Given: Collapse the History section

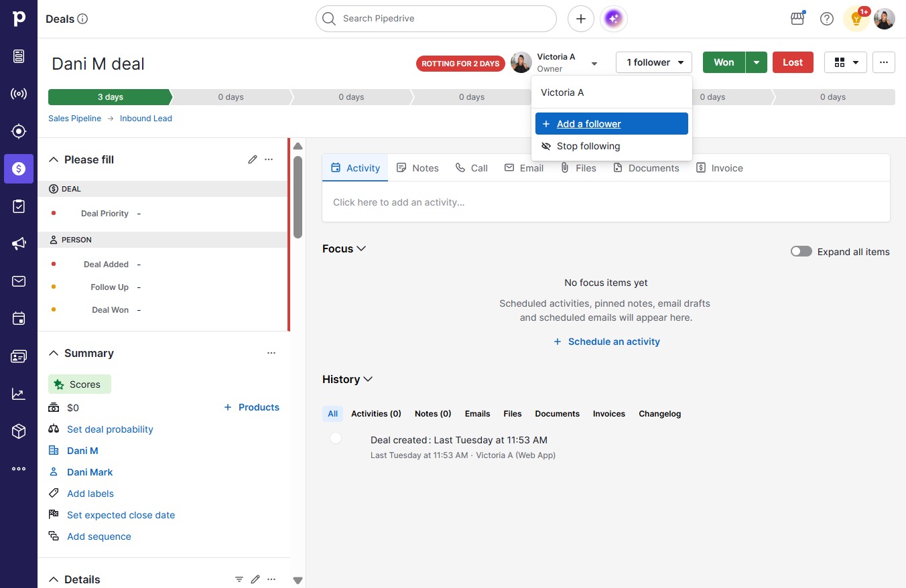Looking at the screenshot, I should pyautogui.click(x=367, y=379).
